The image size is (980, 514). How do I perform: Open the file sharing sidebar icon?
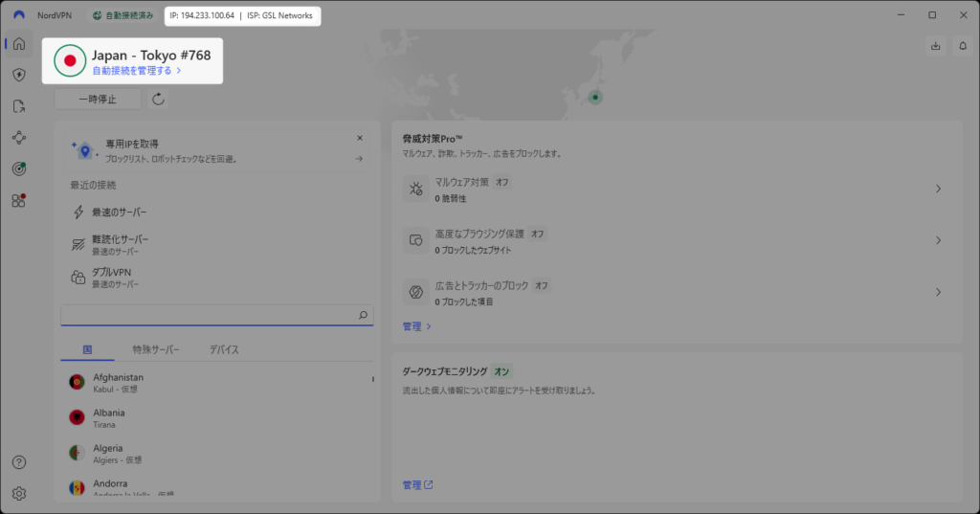pyautogui.click(x=18, y=106)
